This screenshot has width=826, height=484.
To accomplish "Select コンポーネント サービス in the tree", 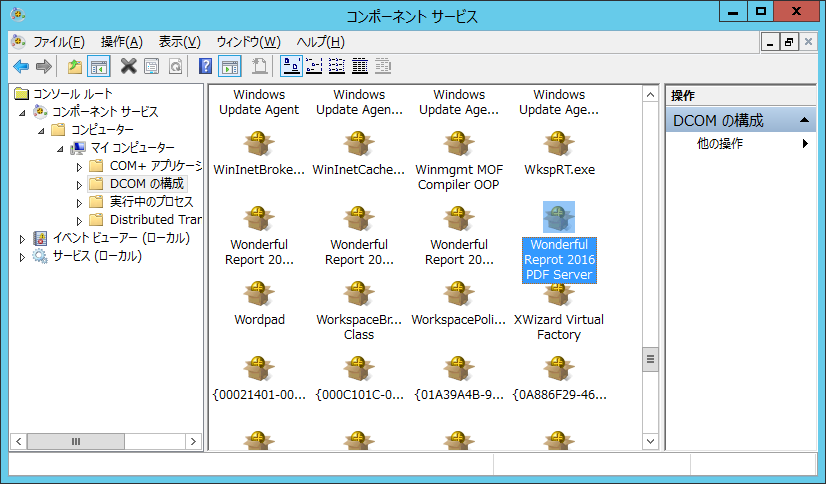I will coord(105,112).
